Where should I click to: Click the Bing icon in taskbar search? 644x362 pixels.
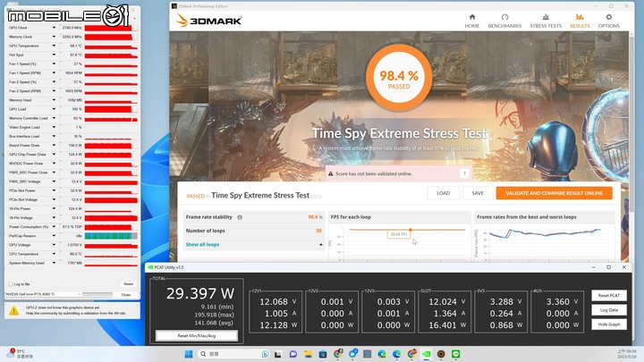click(x=265, y=354)
